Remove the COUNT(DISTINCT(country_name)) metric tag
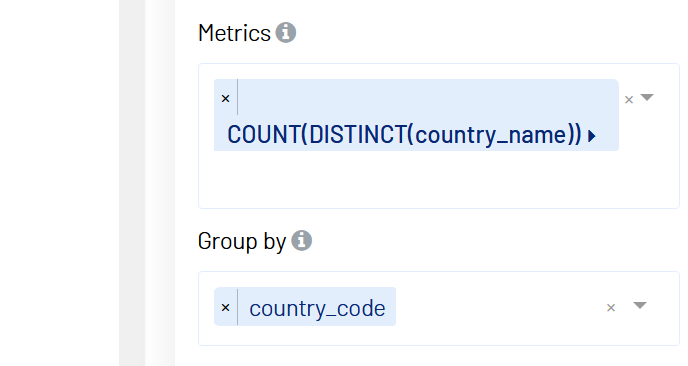The image size is (688, 366). coord(226,98)
